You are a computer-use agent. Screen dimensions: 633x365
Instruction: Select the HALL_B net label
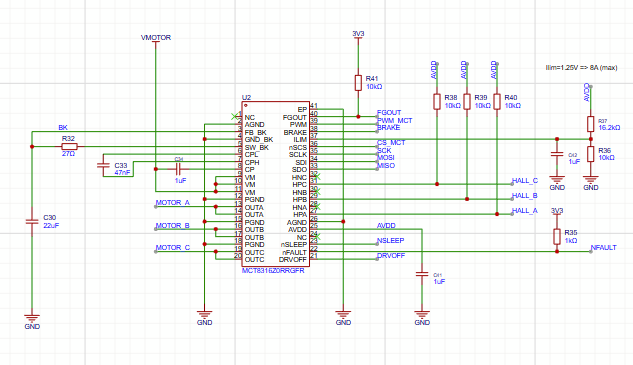524,195
